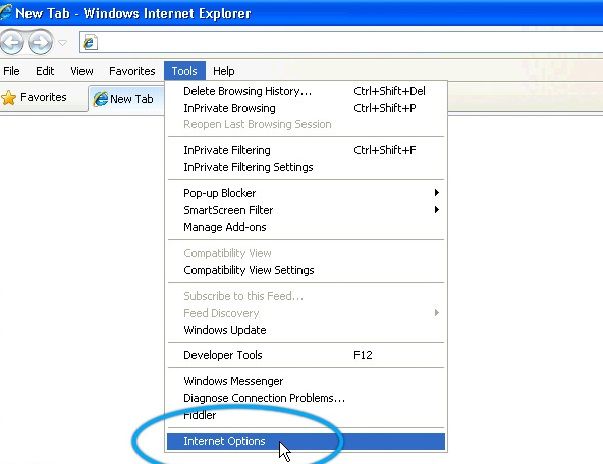
Task: Click the greyed Subscribe to this Feed item
Action: coord(306,296)
